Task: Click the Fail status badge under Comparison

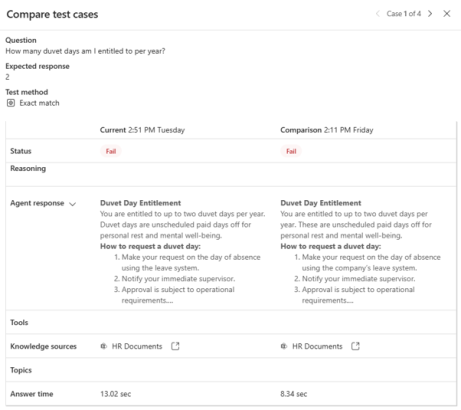Action: pyautogui.click(x=291, y=151)
